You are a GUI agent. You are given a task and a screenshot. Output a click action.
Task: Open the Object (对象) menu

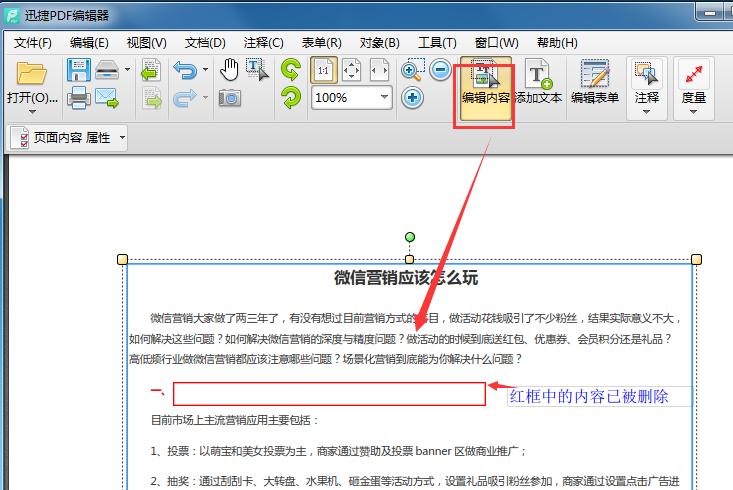(x=380, y=43)
